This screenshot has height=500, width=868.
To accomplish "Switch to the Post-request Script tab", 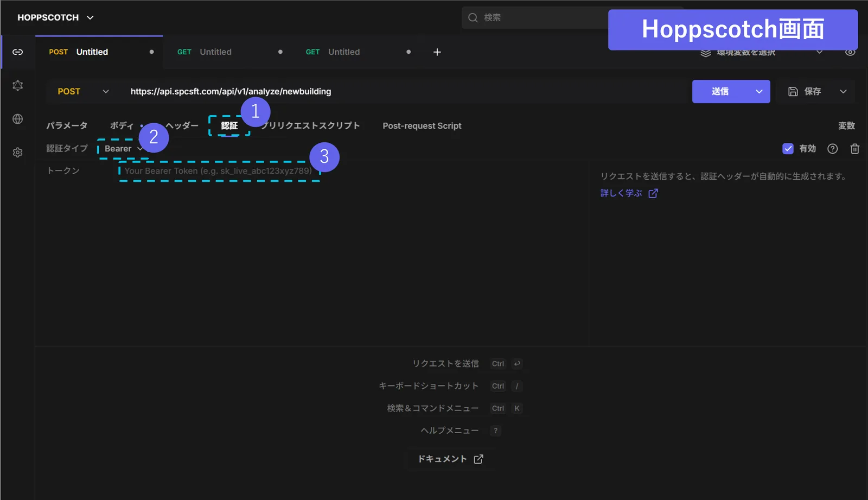I will tap(422, 125).
